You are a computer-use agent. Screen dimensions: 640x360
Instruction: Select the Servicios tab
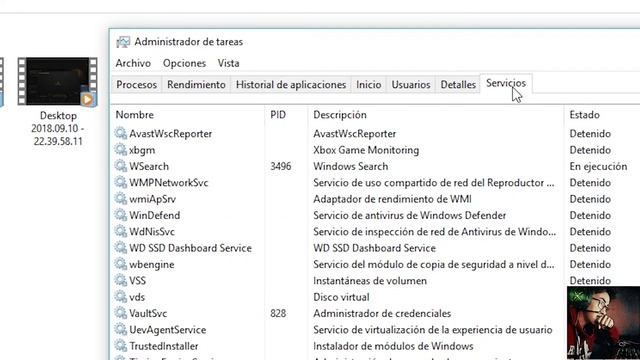(x=506, y=83)
